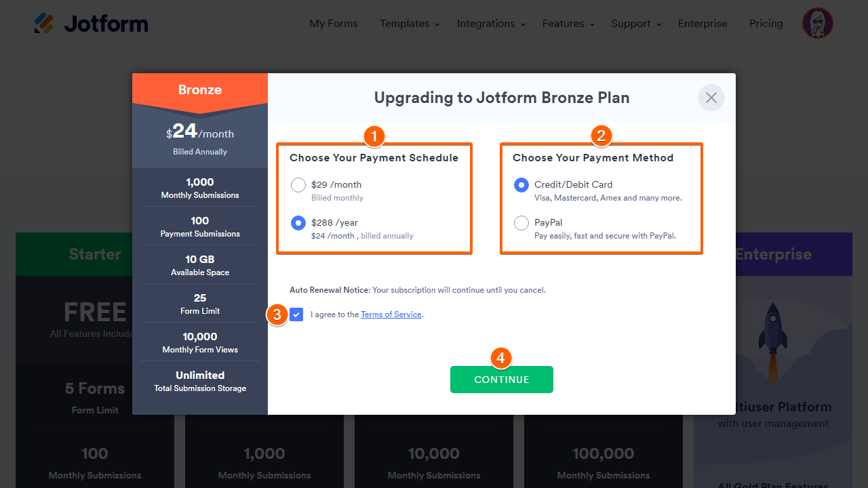The width and height of the screenshot is (868, 488).
Task: Expand the Integrations dropdown menu
Action: pos(491,24)
